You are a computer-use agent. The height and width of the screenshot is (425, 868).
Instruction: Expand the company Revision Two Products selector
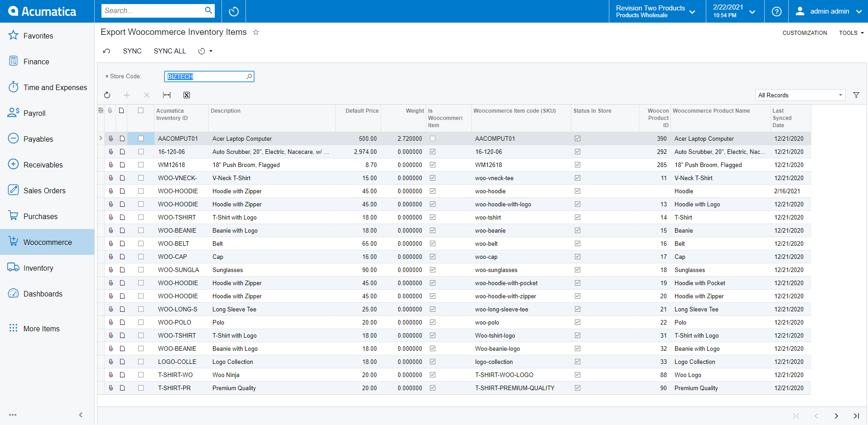pos(657,11)
